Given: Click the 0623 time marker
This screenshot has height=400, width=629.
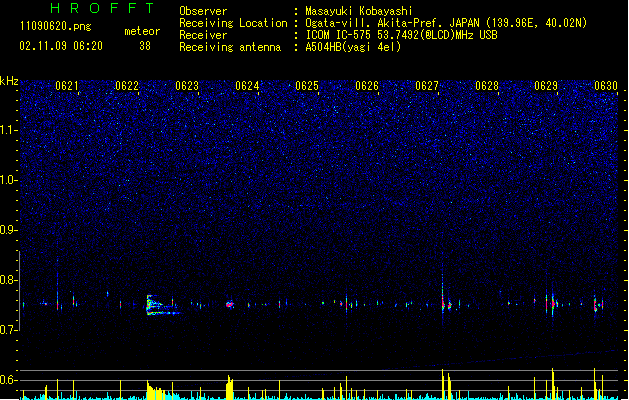Looking at the screenshot, I should [187, 86].
